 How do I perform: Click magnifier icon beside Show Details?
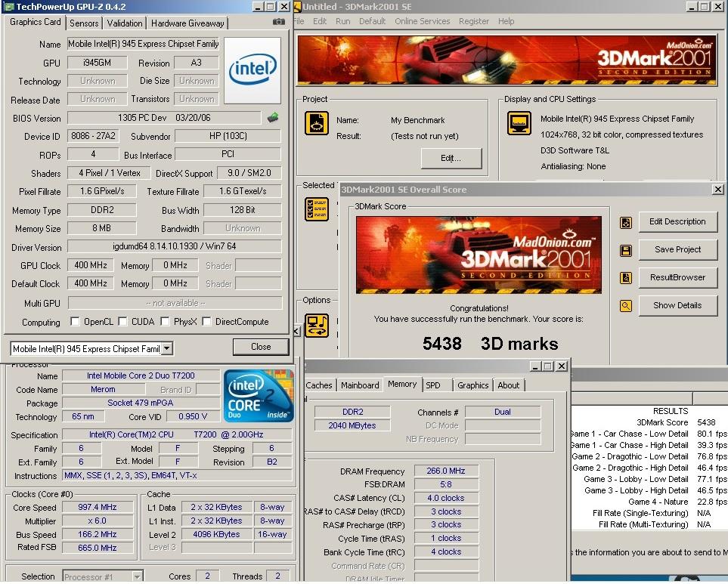(626, 306)
